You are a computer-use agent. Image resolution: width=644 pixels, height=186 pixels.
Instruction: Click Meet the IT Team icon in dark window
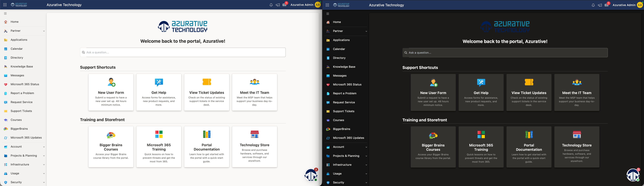click(x=577, y=82)
